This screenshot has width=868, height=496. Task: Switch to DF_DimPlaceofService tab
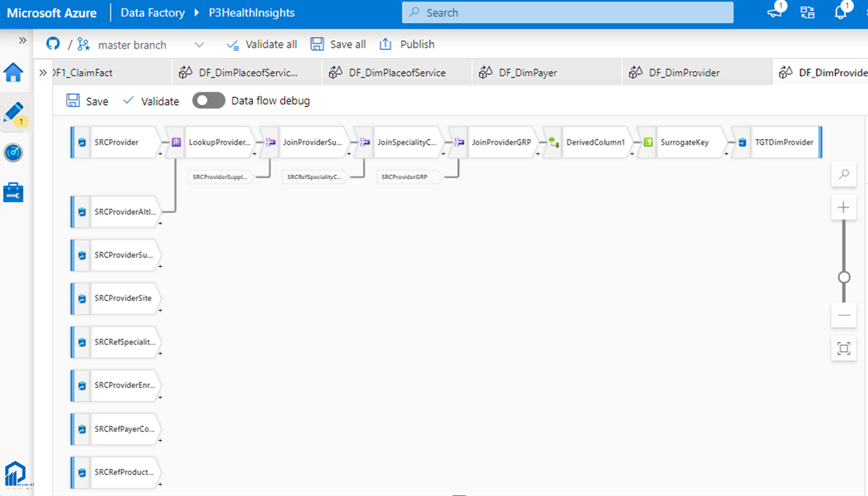[x=397, y=73]
